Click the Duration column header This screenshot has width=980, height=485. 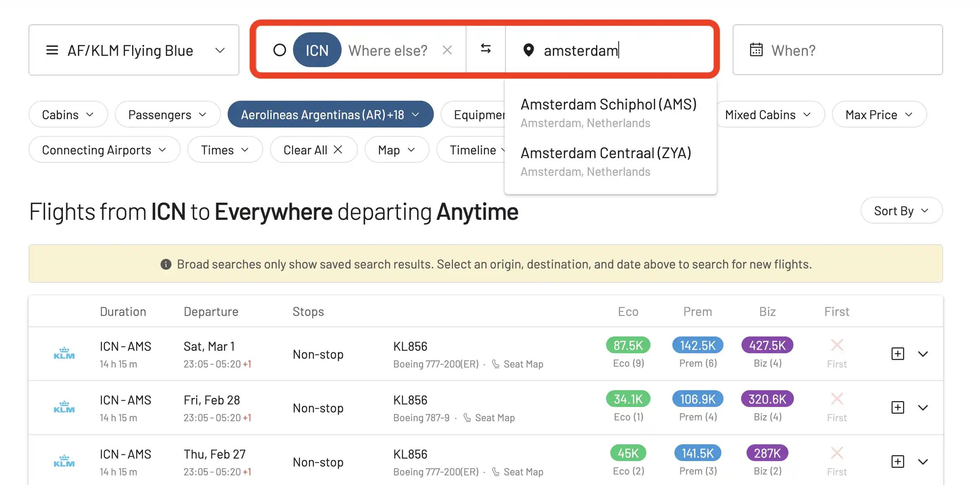coord(123,311)
